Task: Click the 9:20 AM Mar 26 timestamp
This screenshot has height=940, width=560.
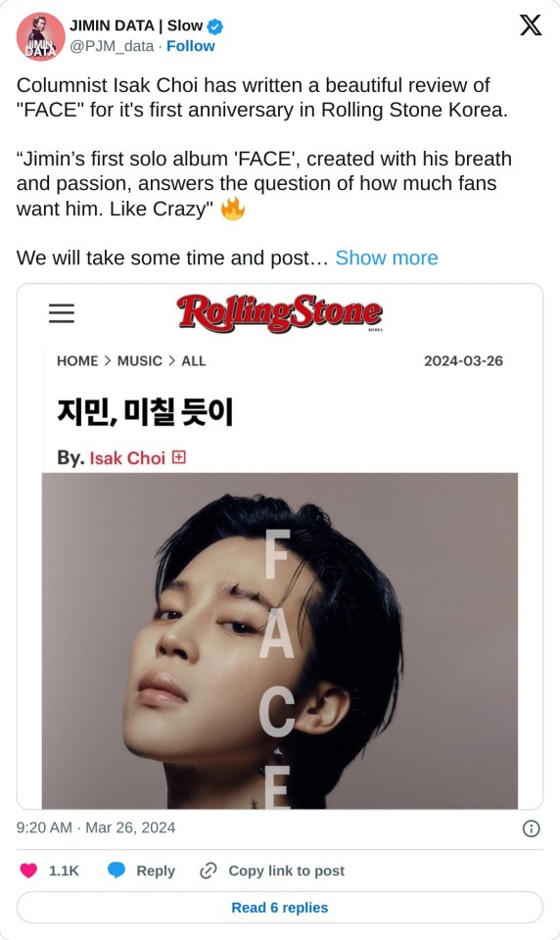Action: (96, 828)
